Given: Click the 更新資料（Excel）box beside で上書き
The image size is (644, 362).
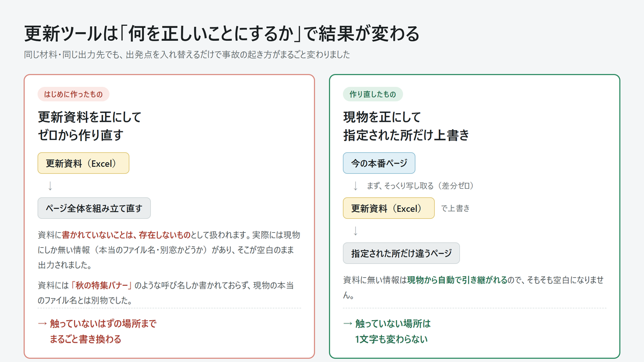Looking at the screenshot, I should (389, 209).
